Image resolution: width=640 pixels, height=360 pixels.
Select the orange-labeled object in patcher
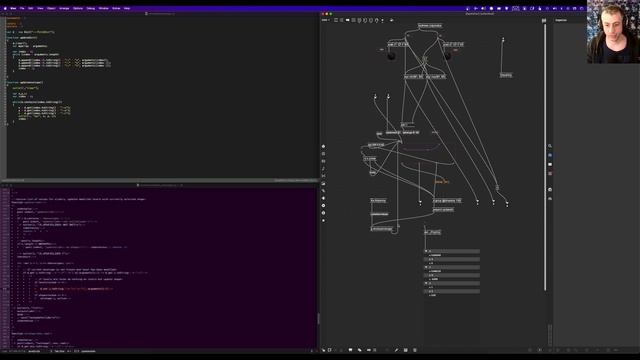pyautogui.click(x=442, y=182)
